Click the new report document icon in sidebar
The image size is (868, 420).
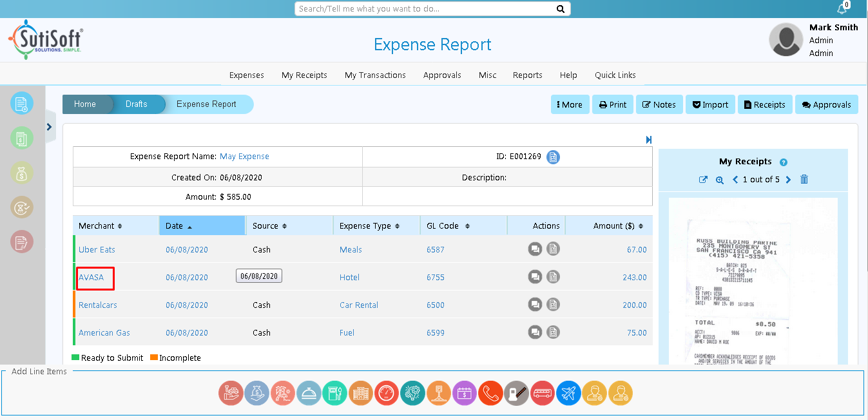click(22, 103)
